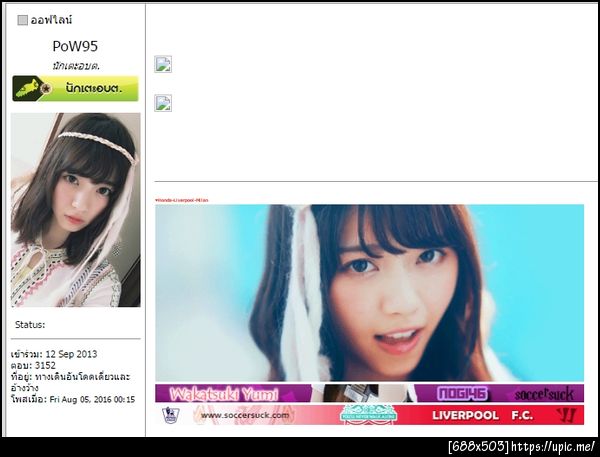Click the post time 'Fri Aug 05, 2016 00:15'
The height and width of the screenshot is (457, 600).
pyautogui.click(x=92, y=400)
